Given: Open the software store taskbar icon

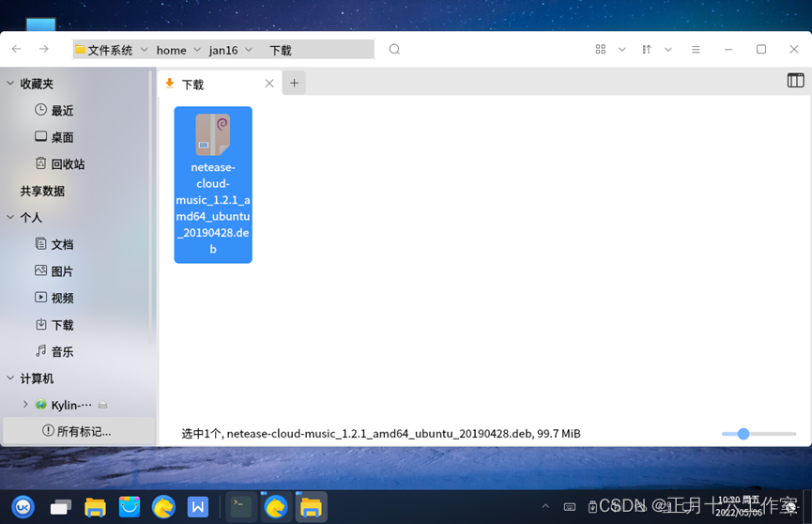Looking at the screenshot, I should (130, 507).
